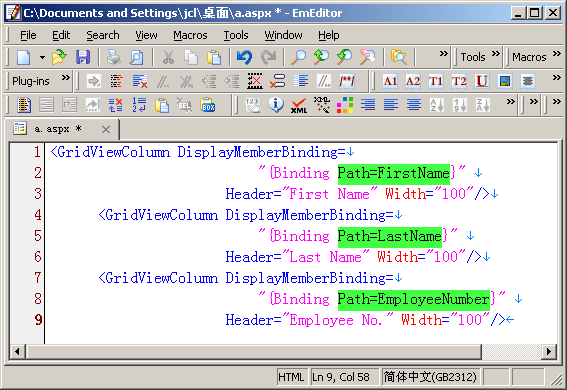The width and height of the screenshot is (567, 390).
Task: Open a file with the folder icon
Action: click(59, 57)
